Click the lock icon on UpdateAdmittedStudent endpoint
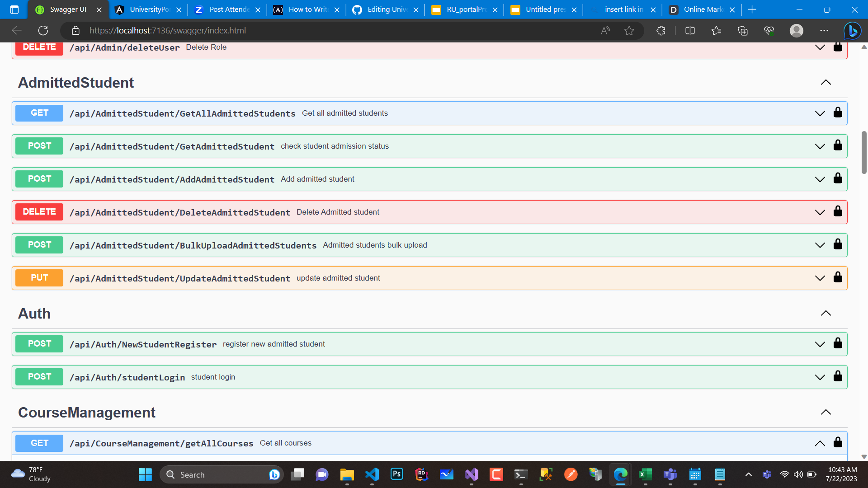This screenshot has height=488, width=868. click(838, 277)
